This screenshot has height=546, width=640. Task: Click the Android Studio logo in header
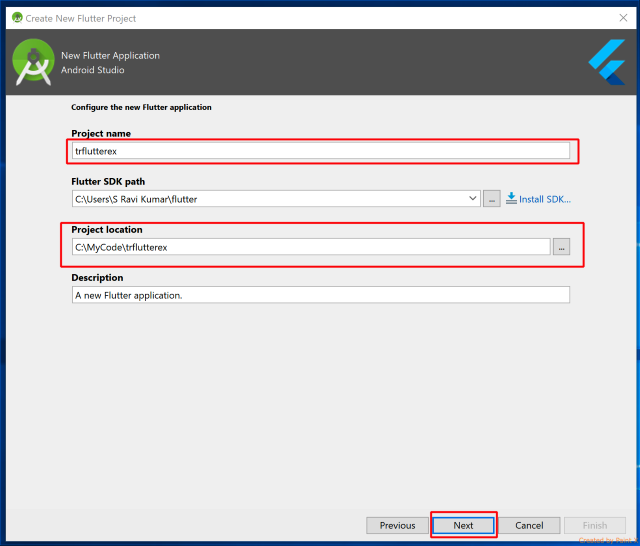click(x=33, y=63)
